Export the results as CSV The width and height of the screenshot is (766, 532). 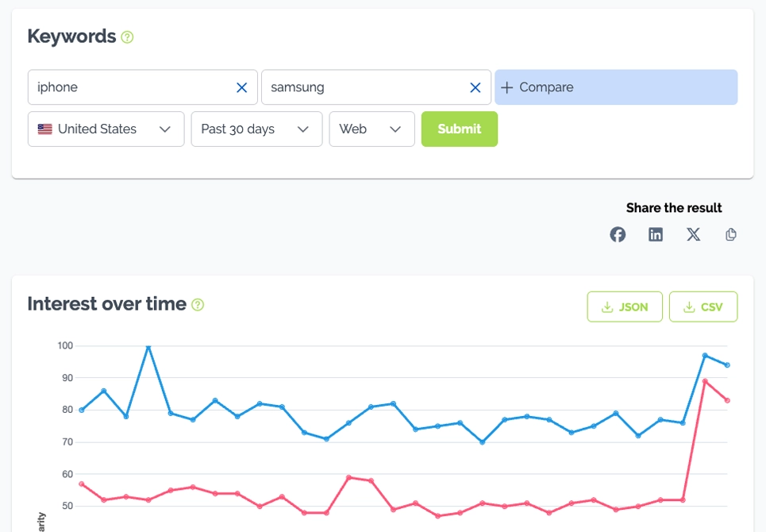[x=703, y=306]
